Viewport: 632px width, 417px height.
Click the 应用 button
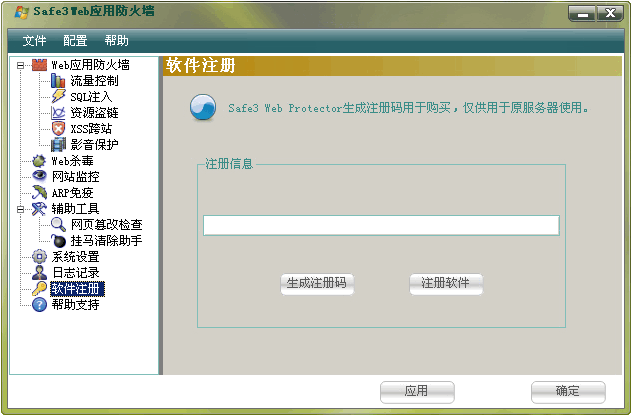(417, 391)
